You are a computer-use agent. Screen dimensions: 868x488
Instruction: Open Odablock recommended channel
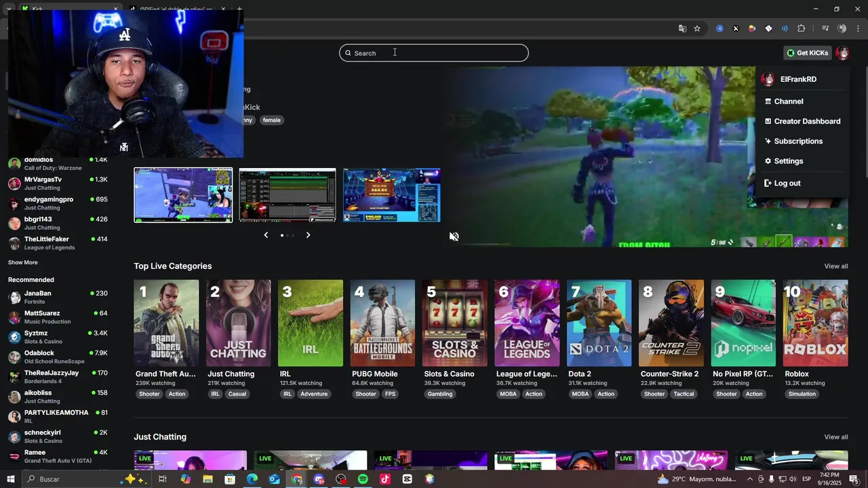[x=58, y=357]
